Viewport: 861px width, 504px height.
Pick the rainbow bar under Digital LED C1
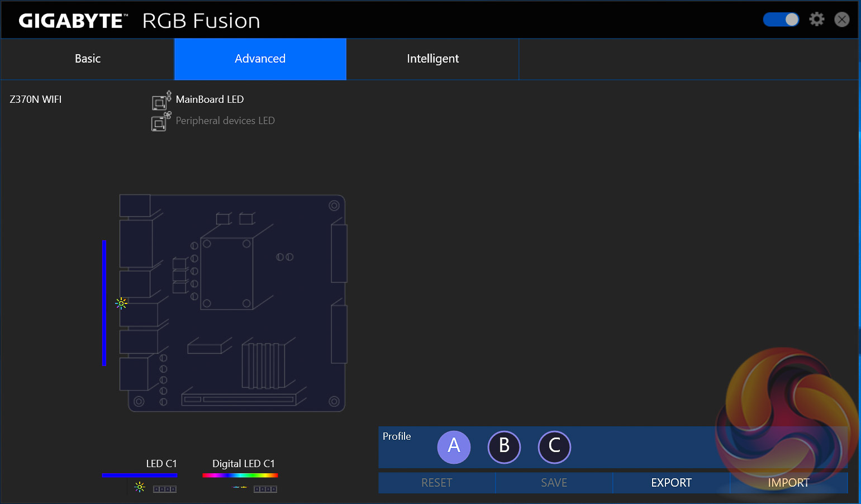pyautogui.click(x=240, y=476)
